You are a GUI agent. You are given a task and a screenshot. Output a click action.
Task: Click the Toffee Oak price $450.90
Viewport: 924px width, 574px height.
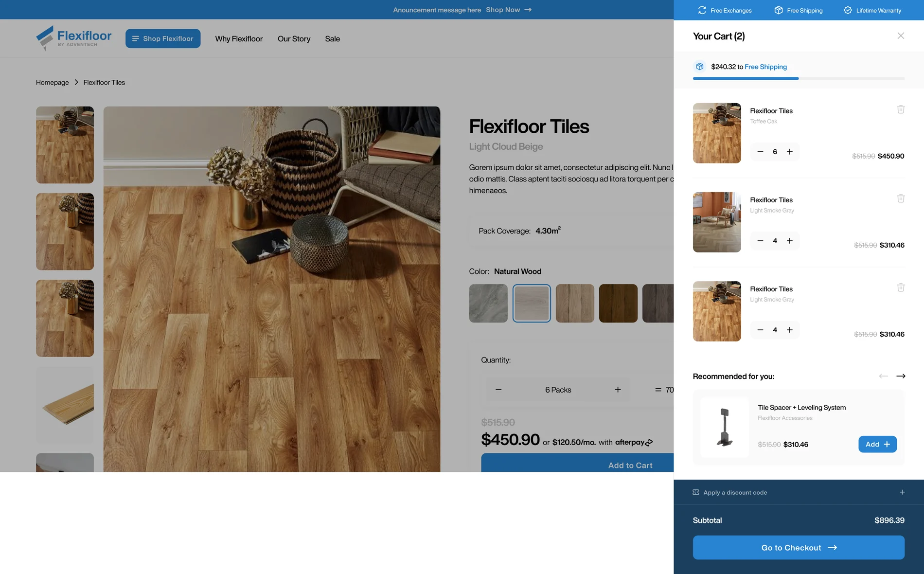pyautogui.click(x=891, y=156)
